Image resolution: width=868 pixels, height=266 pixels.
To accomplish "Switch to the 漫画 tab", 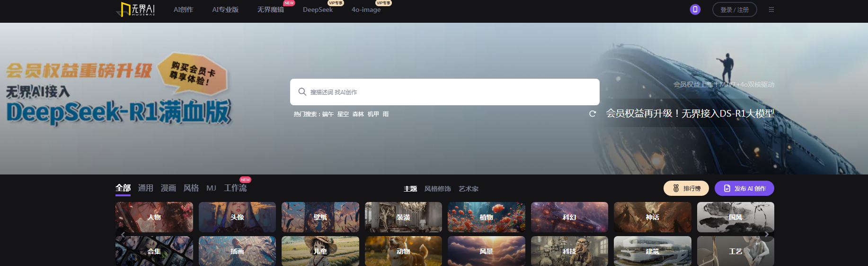I will pos(168,188).
